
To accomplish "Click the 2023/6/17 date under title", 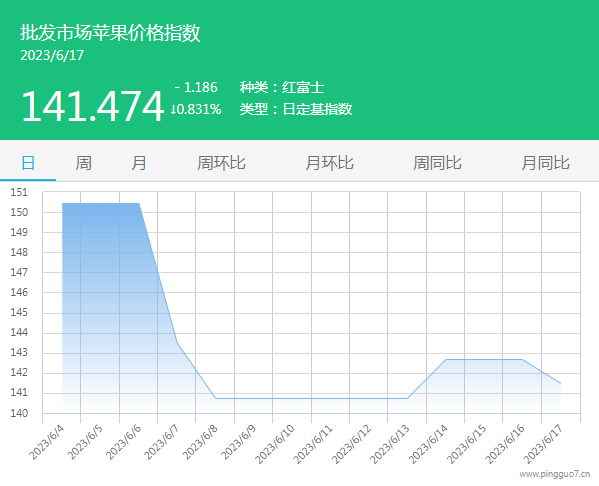I will point(52,55).
